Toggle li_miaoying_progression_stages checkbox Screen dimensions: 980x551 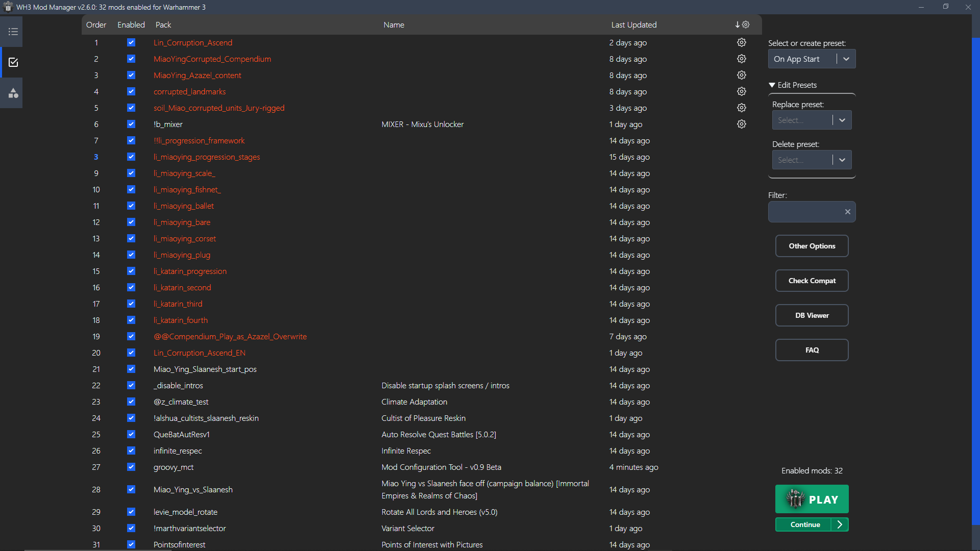pos(131,157)
